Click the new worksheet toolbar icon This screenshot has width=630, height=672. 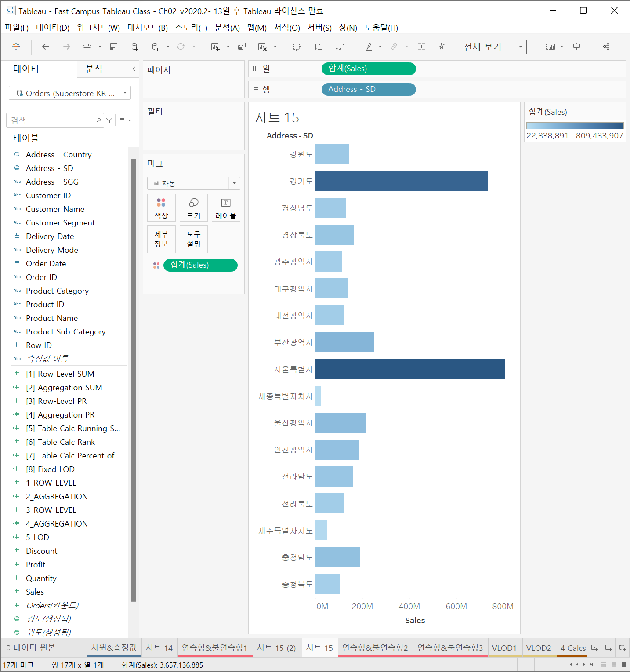[x=215, y=47]
